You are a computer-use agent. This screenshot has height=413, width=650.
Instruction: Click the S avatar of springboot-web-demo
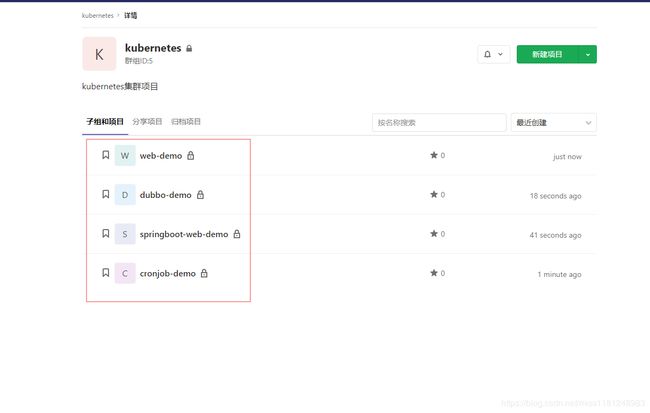coord(125,234)
